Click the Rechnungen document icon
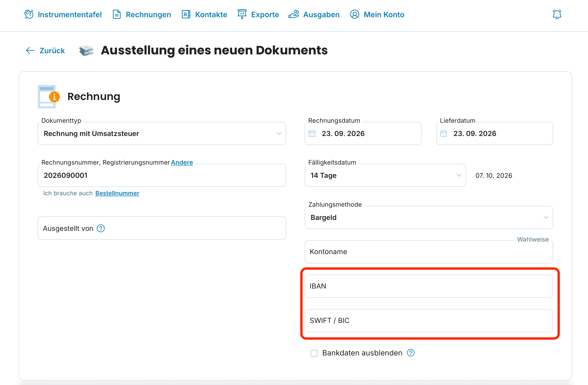The height and width of the screenshot is (385, 588). click(117, 14)
